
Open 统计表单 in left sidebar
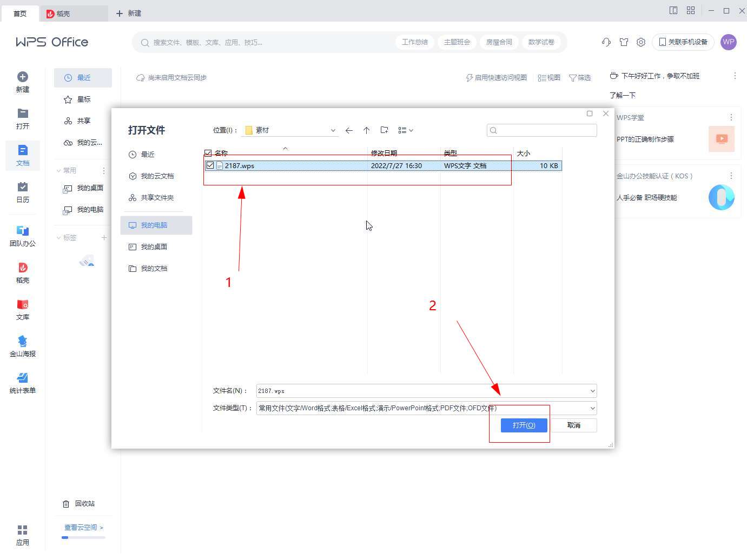click(23, 383)
